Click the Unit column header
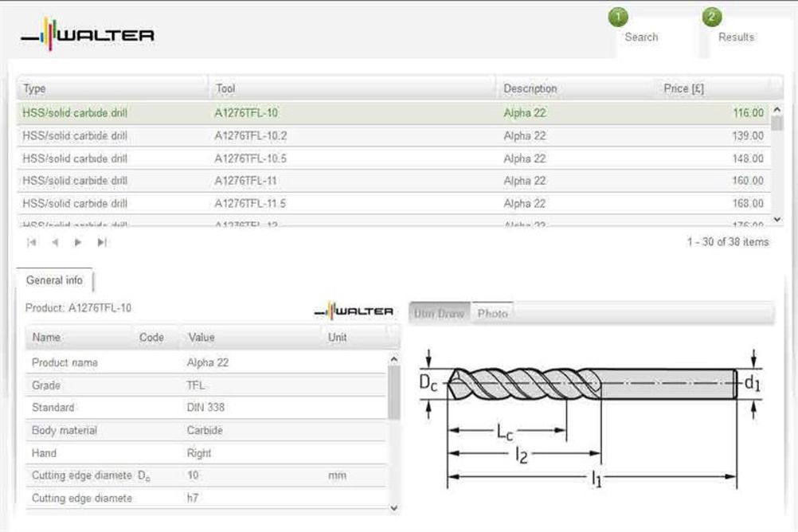798x532 pixels. click(x=354, y=338)
